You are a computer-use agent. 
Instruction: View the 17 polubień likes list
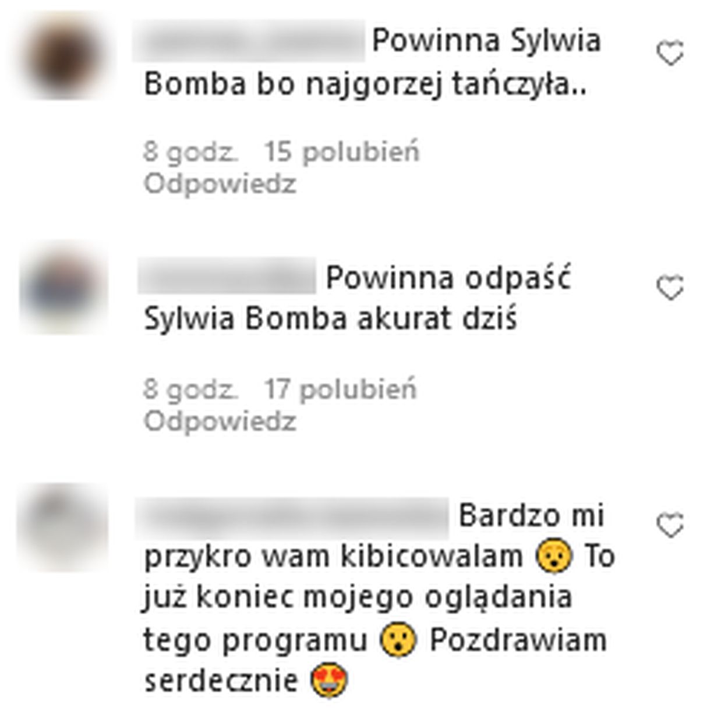point(341,390)
